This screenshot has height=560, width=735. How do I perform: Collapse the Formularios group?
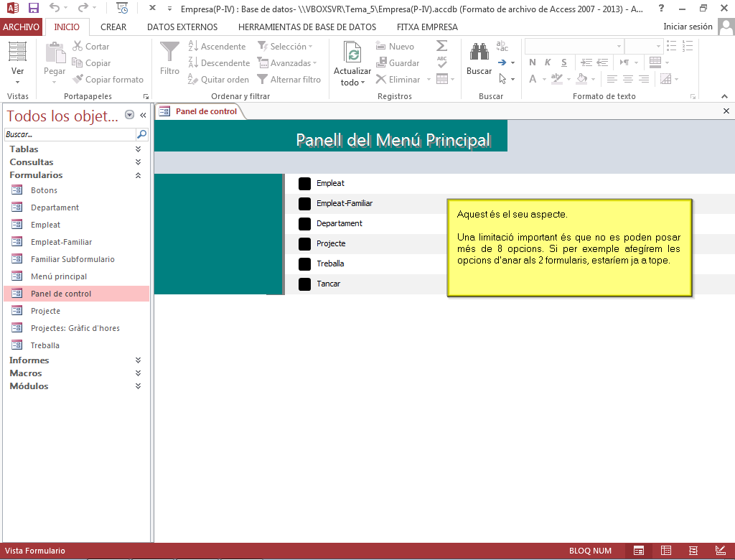pos(138,175)
